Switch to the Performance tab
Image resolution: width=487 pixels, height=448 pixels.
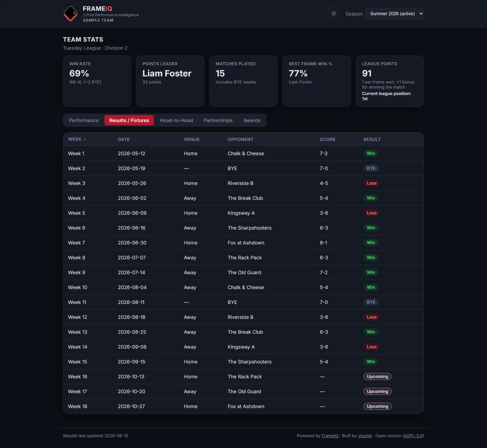tap(84, 120)
